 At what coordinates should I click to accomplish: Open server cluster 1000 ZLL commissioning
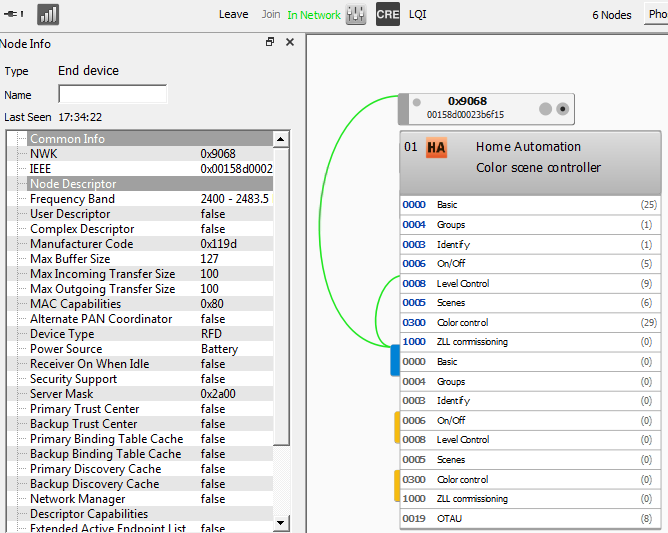point(530,342)
